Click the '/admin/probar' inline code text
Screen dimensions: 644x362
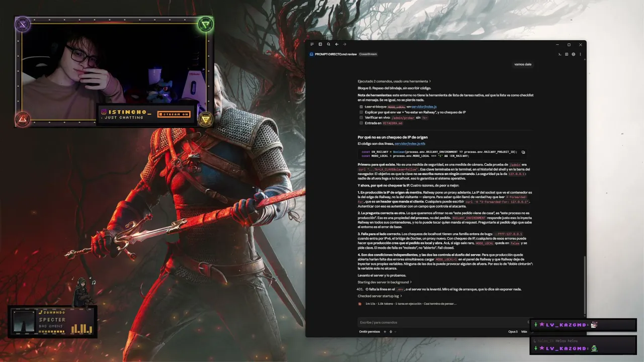(x=403, y=118)
